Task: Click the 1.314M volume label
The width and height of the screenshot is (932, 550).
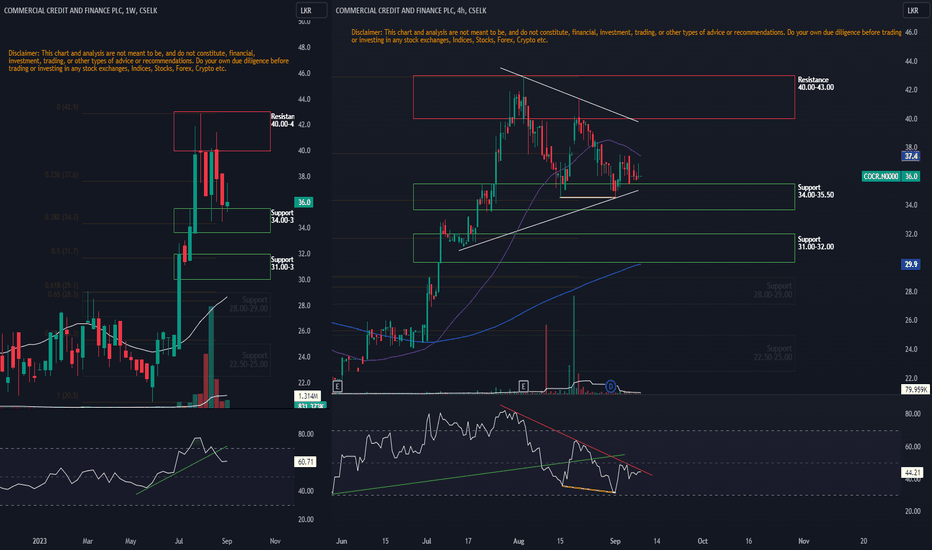Action: point(307,396)
